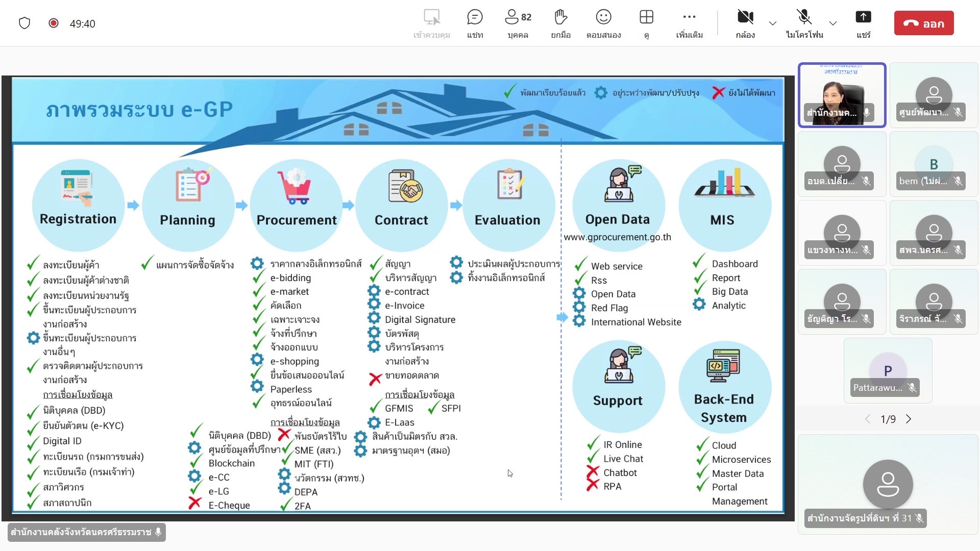The width and height of the screenshot is (980, 551).
Task: Click the 'International Website' text
Action: 636,322
